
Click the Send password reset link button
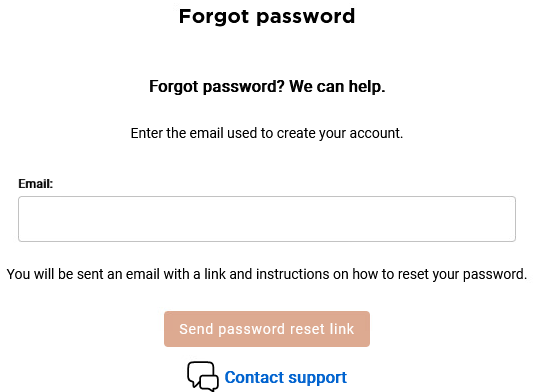pyautogui.click(x=267, y=329)
